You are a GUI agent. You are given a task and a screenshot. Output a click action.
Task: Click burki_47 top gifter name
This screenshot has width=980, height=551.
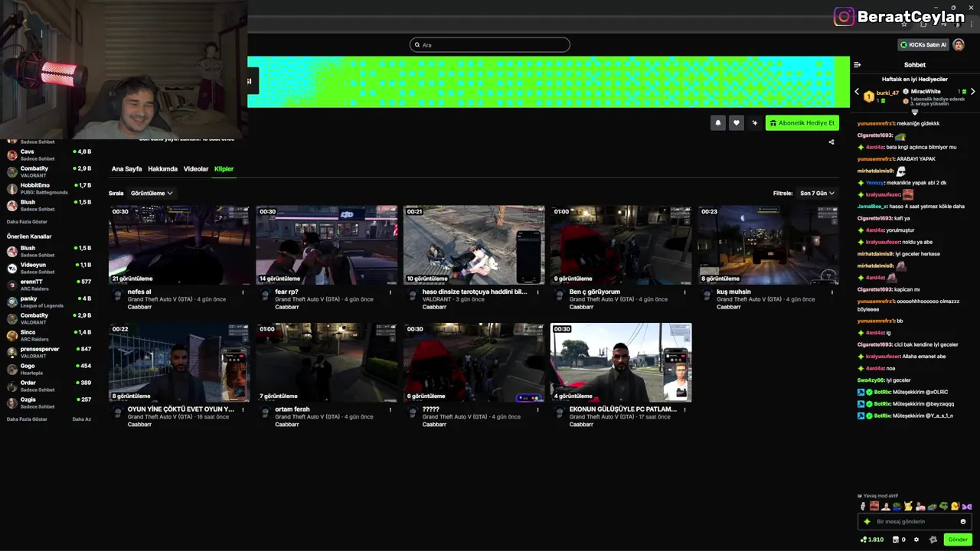(887, 93)
